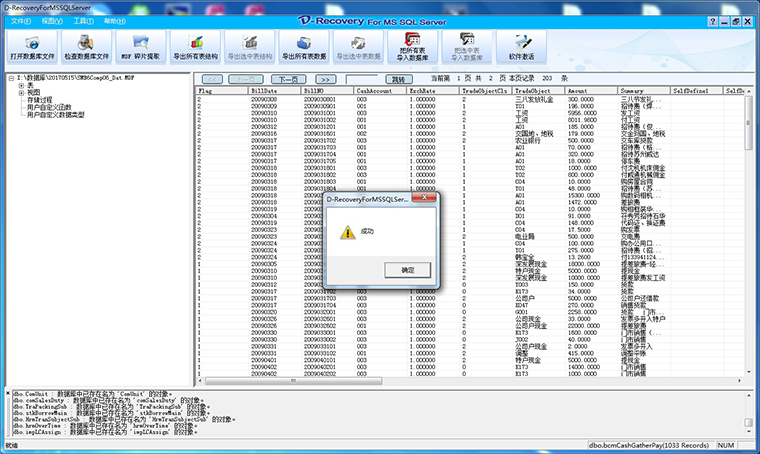Collapse the SMB6Comp06_Dat.MDF root node
Image resolution: width=760 pixels, height=454 pixels.
11,78
